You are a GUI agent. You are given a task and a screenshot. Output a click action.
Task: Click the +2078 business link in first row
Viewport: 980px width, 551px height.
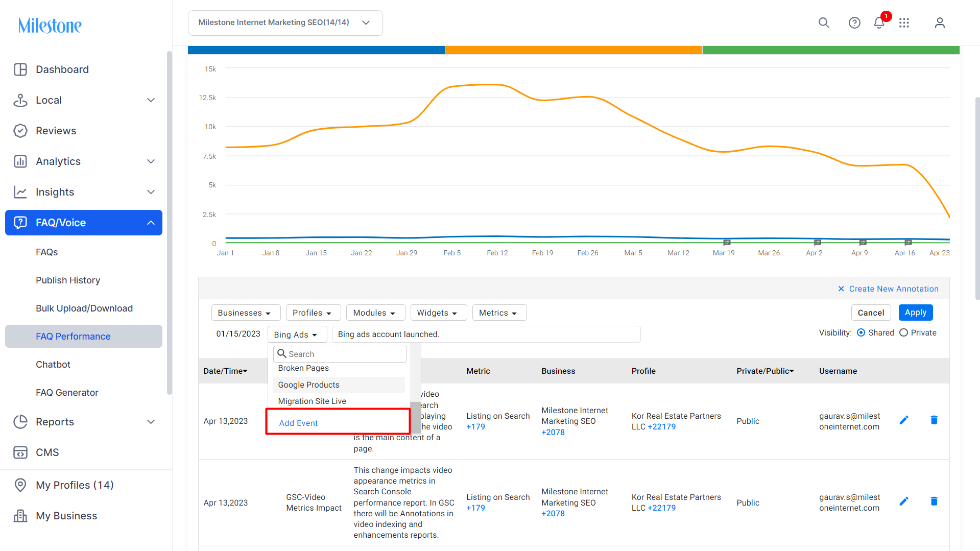pos(553,433)
